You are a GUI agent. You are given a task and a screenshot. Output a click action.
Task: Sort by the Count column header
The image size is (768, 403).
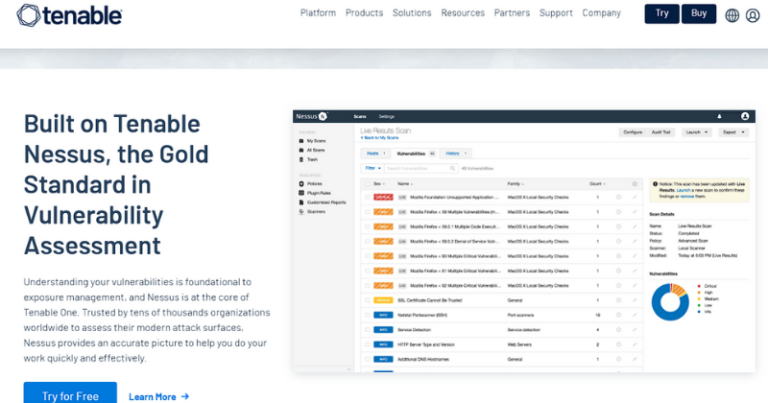[598, 184]
